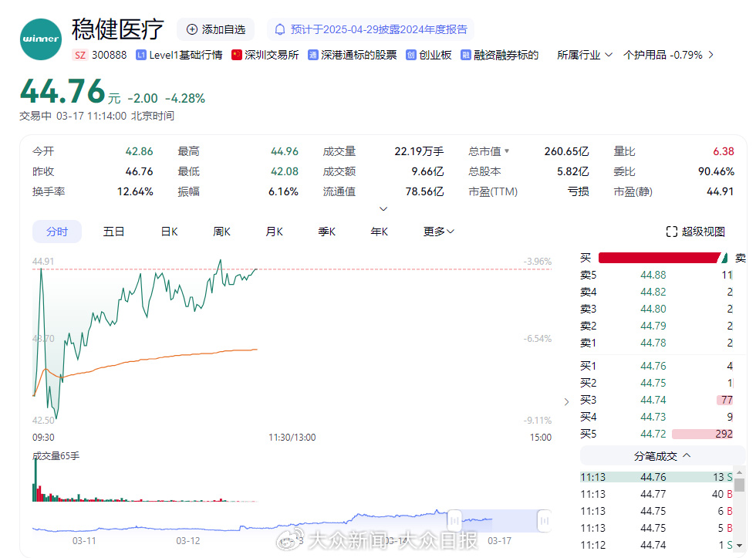
Task: Expand more quote data chevron
Action: tap(383, 209)
